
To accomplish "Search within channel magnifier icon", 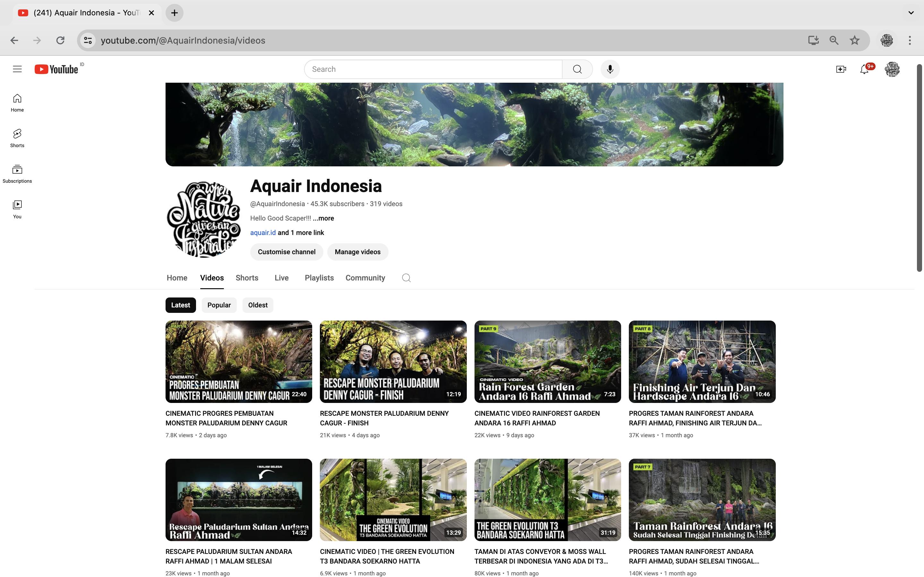I will (406, 278).
